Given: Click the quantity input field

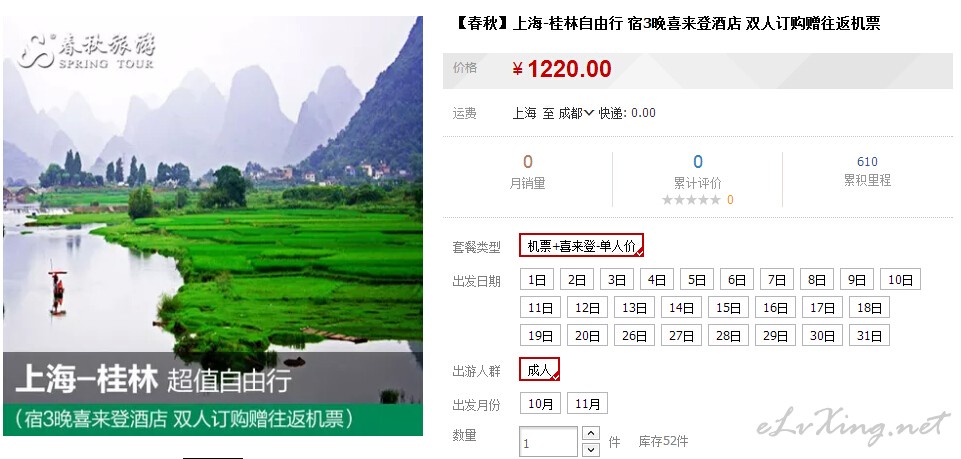Looking at the screenshot, I should tap(548, 442).
